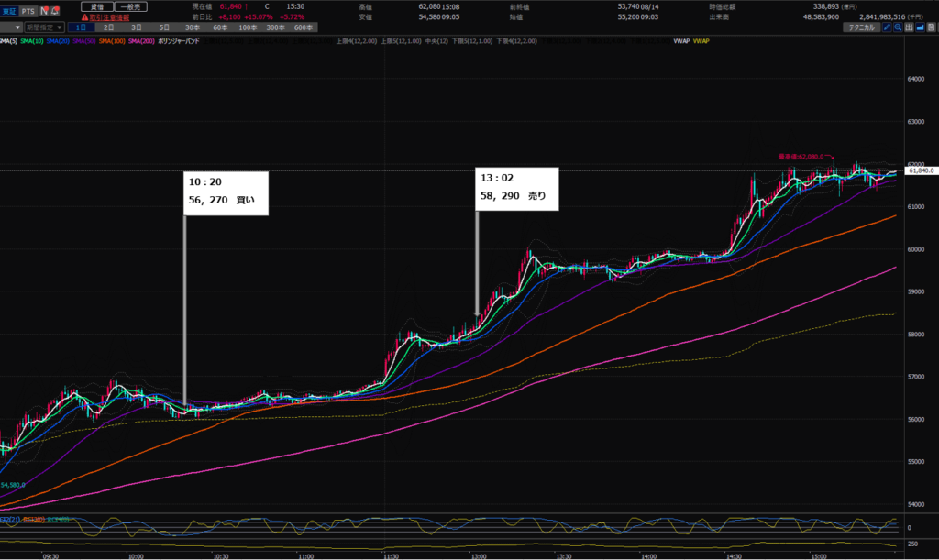Viewport: 939px width, 560px height.
Task: Select the 1日 range tab
Action: click(x=82, y=27)
